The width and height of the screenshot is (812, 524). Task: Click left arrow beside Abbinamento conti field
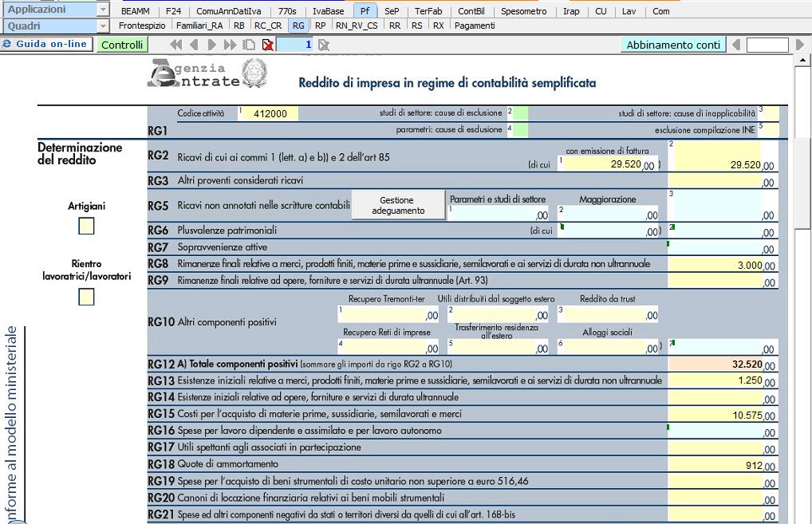click(736, 45)
